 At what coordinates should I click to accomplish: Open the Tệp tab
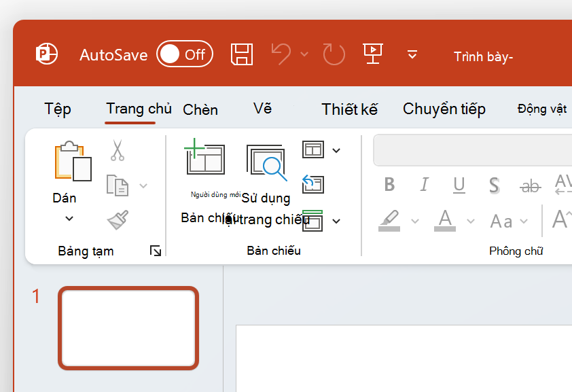tap(58, 109)
